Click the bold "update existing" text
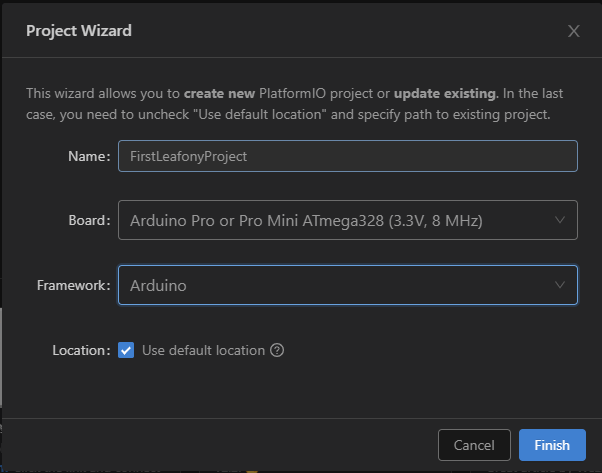This screenshot has width=602, height=473. coord(445,94)
